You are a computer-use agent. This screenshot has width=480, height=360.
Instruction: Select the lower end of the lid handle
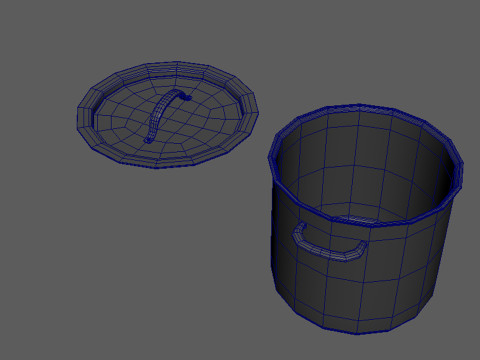[x=148, y=138]
